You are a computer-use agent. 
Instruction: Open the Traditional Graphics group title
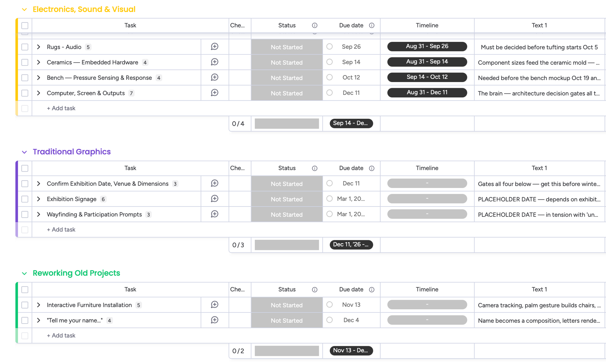point(72,152)
